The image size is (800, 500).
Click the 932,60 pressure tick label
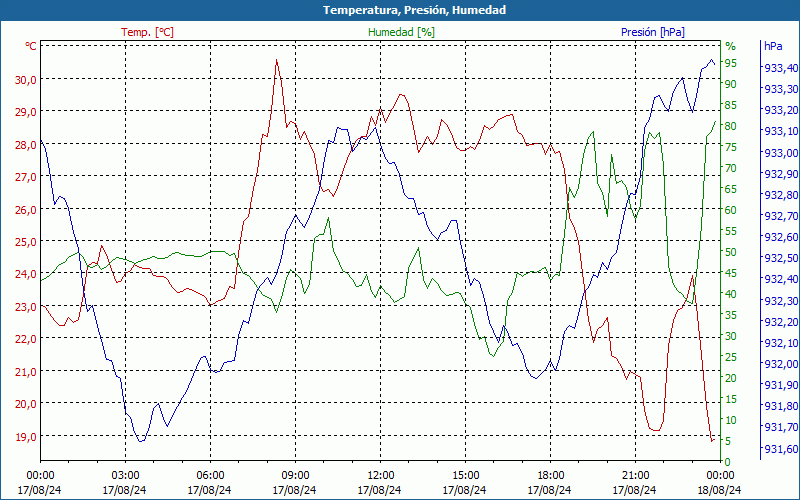[781, 237]
